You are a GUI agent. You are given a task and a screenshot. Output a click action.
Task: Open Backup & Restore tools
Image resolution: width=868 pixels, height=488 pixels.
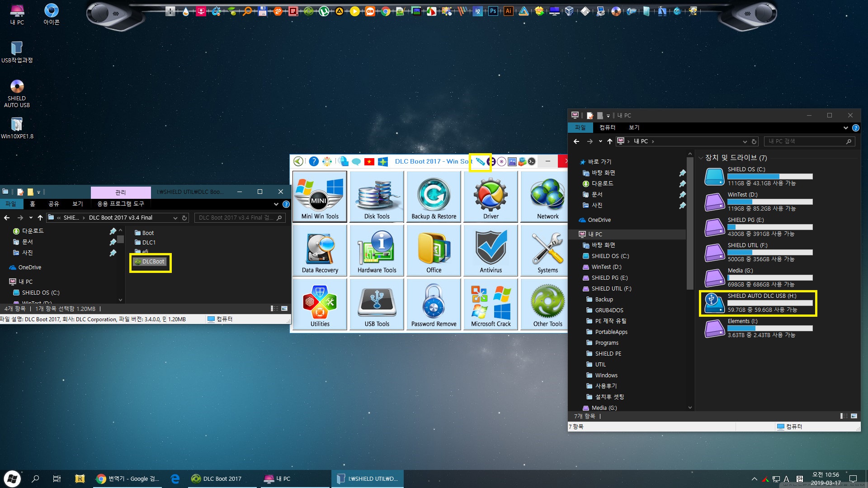[x=434, y=197]
